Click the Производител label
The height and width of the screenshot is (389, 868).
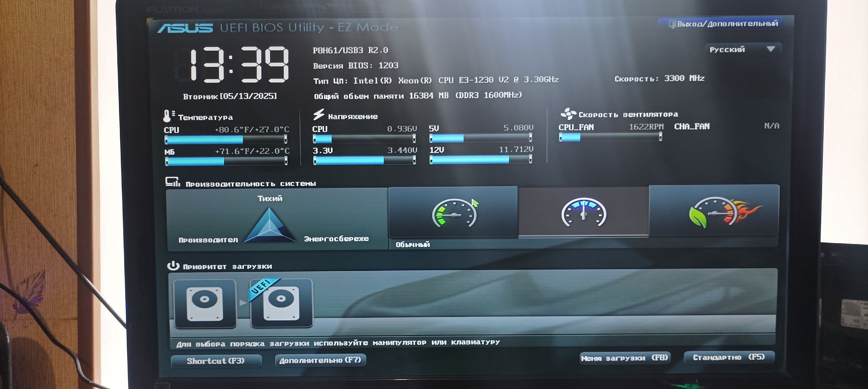208,240
